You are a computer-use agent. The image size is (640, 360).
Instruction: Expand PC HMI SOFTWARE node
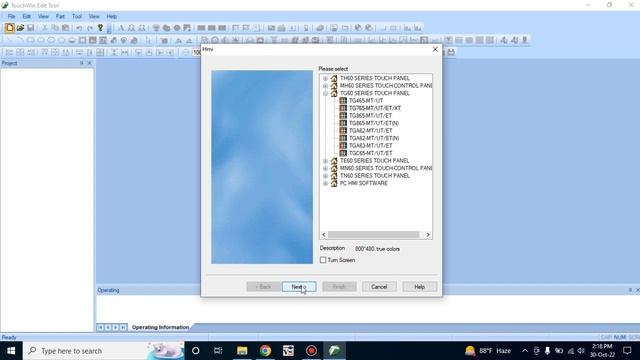tap(325, 183)
